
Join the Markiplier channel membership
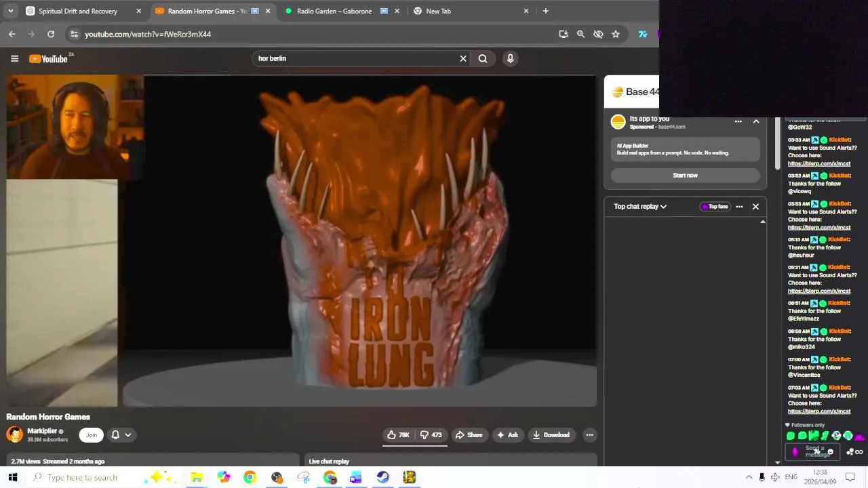coord(92,435)
